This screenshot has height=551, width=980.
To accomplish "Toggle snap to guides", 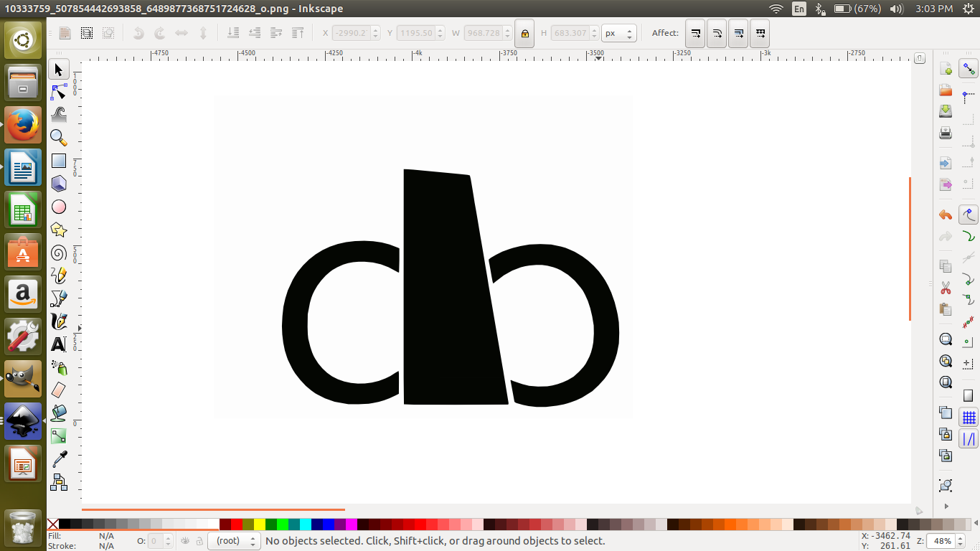I will tap(969, 439).
